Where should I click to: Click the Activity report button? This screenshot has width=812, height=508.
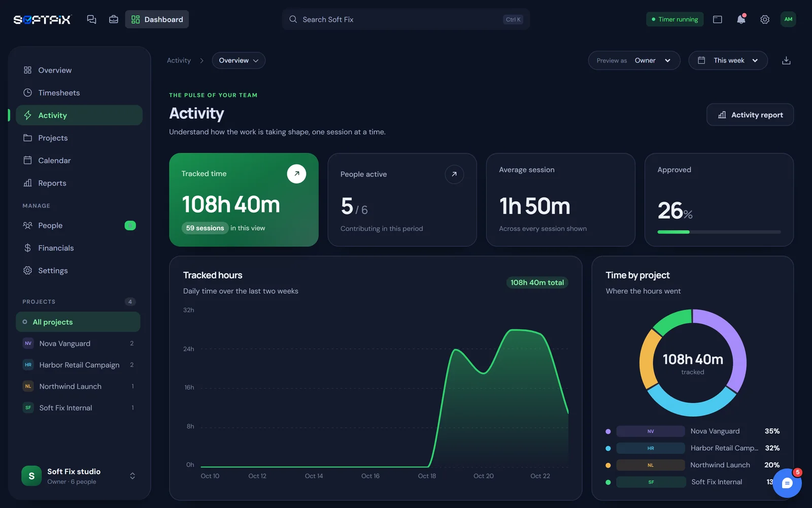point(750,115)
